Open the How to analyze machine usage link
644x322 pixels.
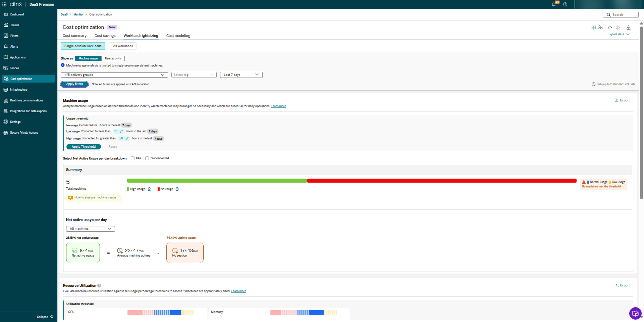(95, 197)
